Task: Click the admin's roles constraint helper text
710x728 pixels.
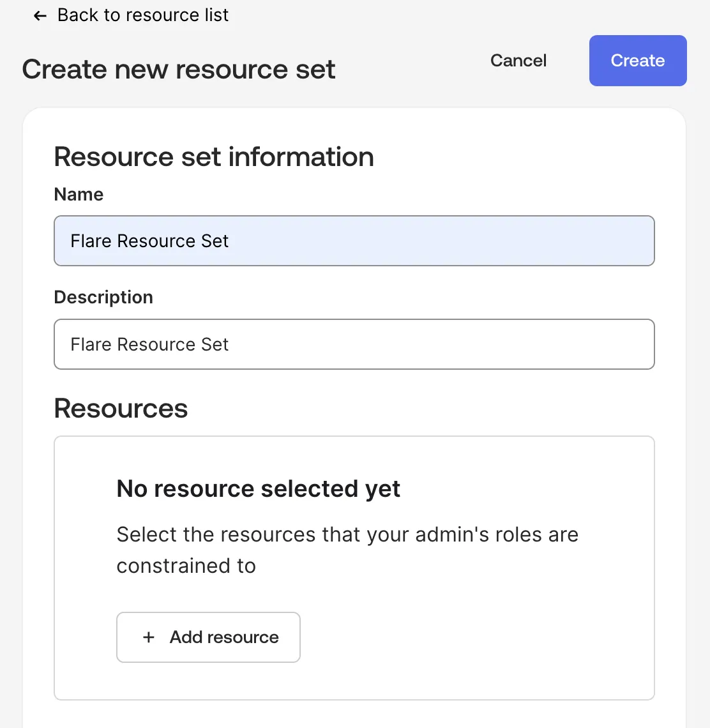Action: [x=347, y=550]
